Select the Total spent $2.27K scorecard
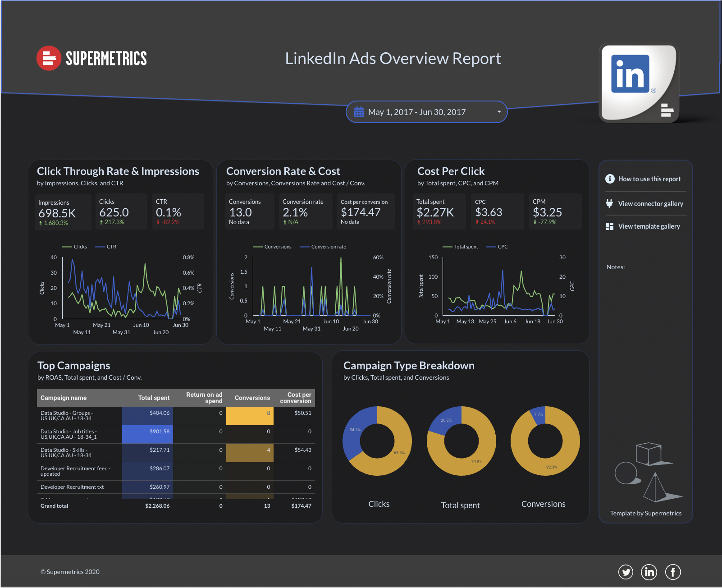This screenshot has height=588, width=722. pos(439,211)
